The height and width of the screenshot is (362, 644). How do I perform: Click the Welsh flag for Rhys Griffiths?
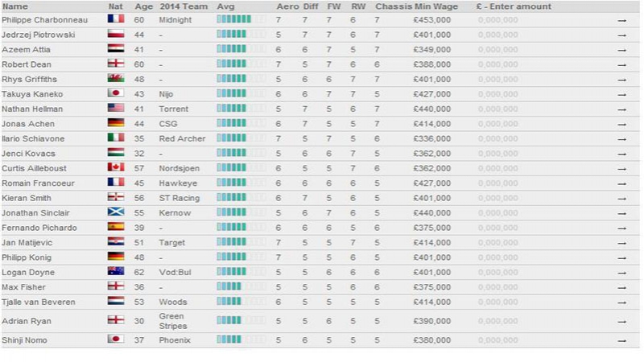116,78
